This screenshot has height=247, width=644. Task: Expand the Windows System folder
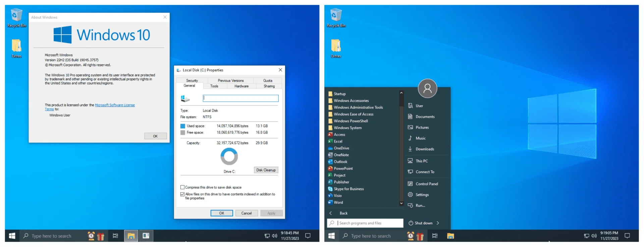(345, 128)
